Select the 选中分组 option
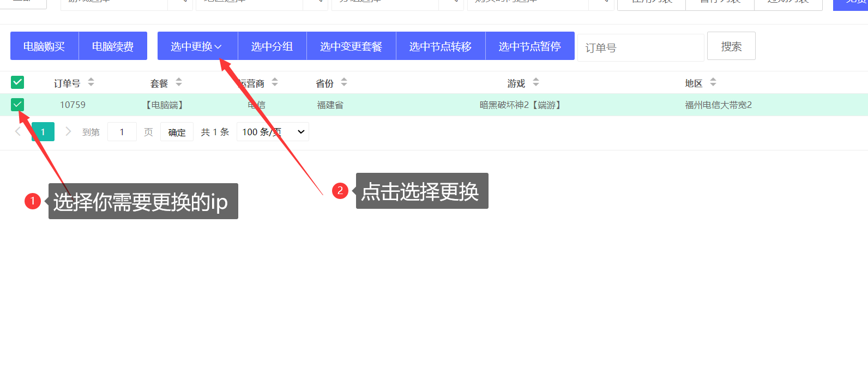 (272, 46)
